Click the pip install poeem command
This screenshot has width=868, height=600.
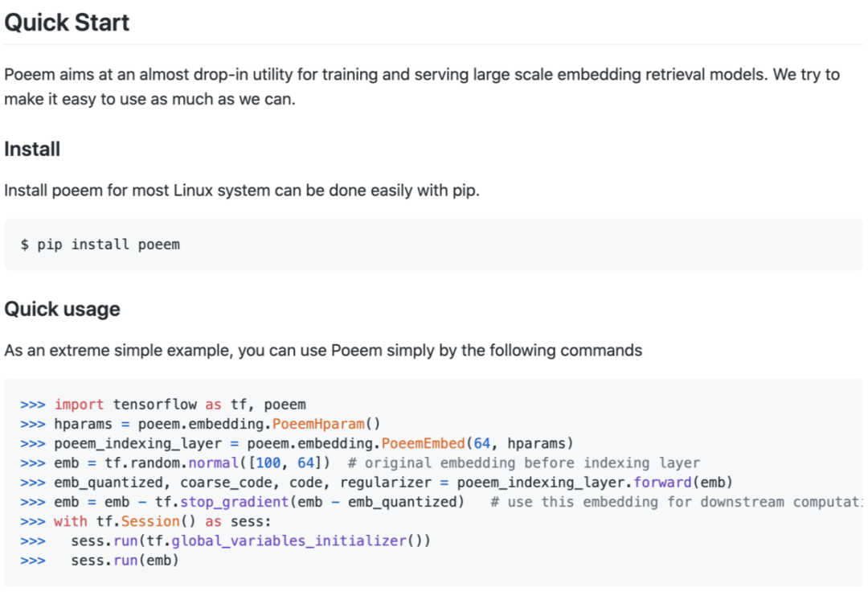point(100,245)
